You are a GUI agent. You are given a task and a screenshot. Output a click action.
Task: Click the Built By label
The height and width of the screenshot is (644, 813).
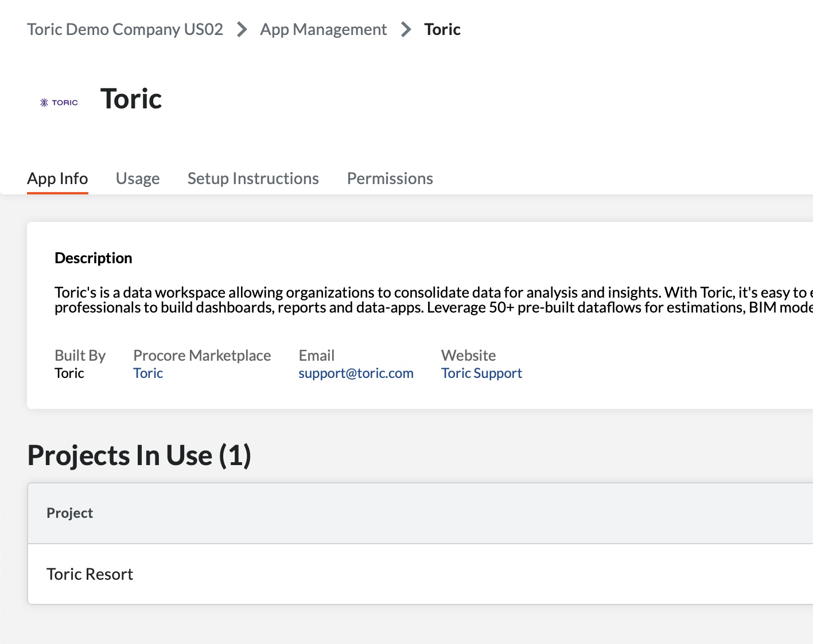pyautogui.click(x=80, y=356)
